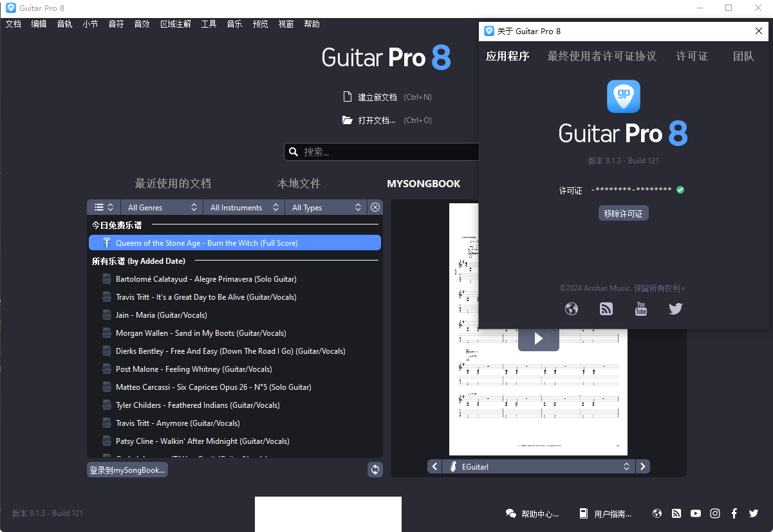Screen dimensions: 773x532
Task: Switch to 最终使用者许可证协议 tab
Action: [x=602, y=56]
